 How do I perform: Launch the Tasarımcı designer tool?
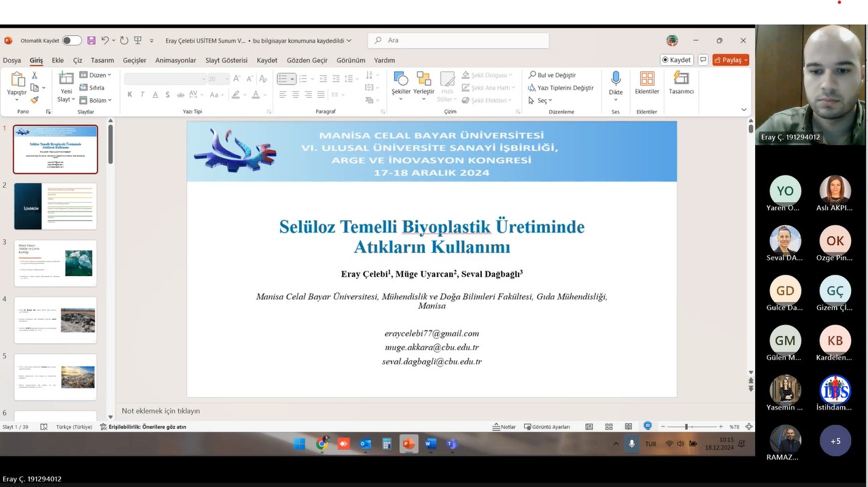point(681,83)
